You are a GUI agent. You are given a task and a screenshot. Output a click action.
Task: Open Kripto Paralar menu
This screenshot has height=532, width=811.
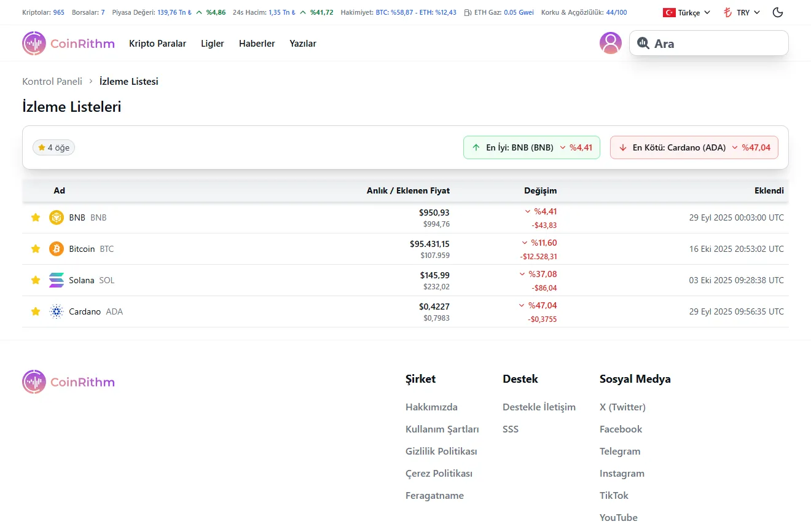click(157, 44)
